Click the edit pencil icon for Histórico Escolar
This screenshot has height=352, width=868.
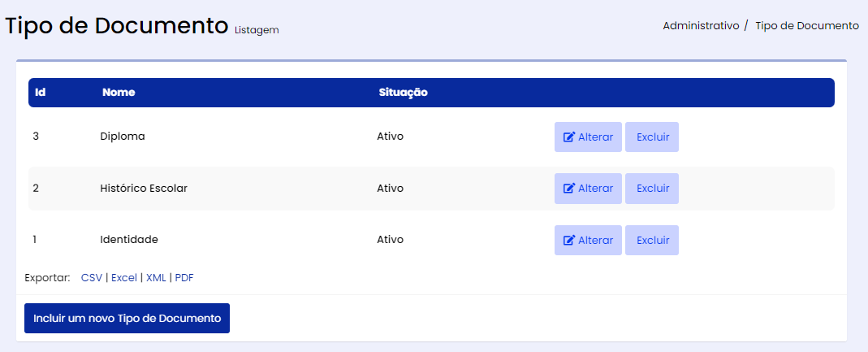tap(569, 189)
